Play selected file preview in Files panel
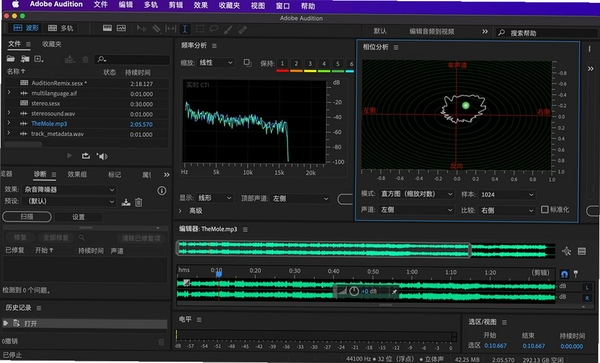Viewport: 600px width, 363px height. click(69, 156)
